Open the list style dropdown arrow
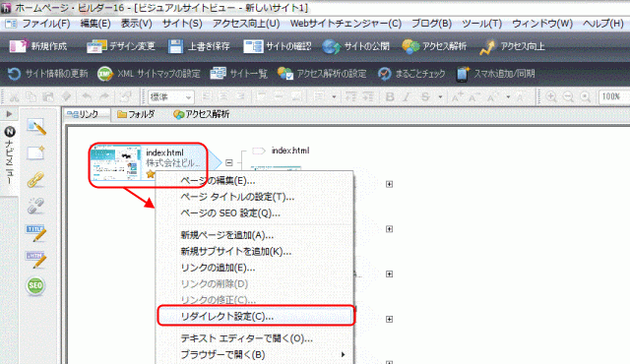 [x=334, y=97]
